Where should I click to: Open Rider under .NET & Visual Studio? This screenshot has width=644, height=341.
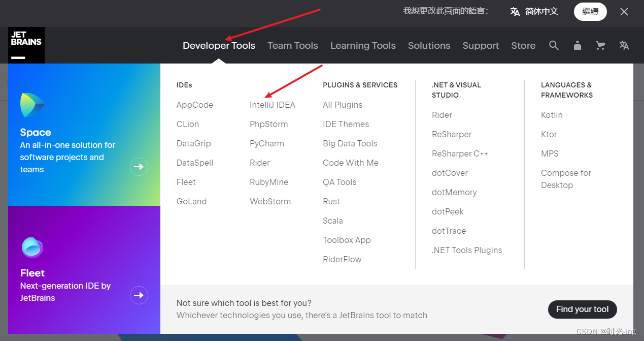click(442, 115)
